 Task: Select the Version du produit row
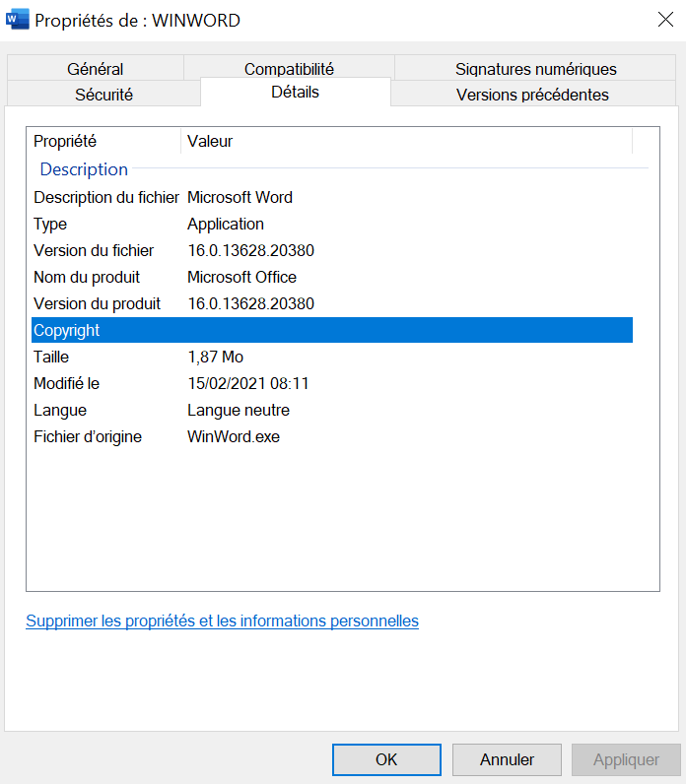pos(332,303)
